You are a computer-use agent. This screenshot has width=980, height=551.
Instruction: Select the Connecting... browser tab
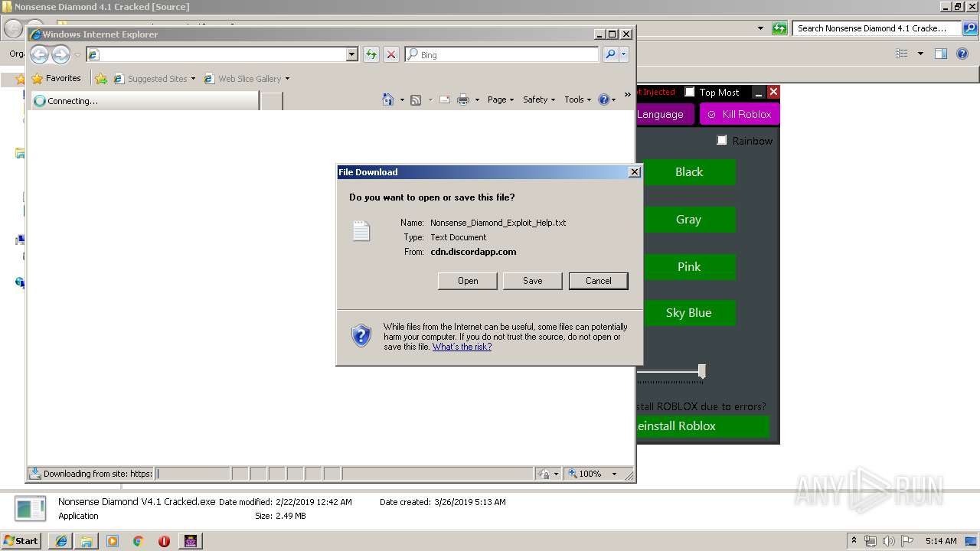point(144,101)
